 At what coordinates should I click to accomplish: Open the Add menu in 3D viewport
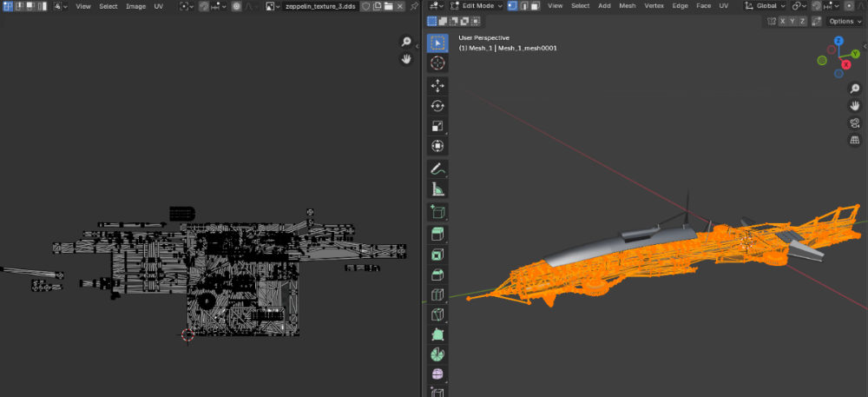[x=604, y=5]
